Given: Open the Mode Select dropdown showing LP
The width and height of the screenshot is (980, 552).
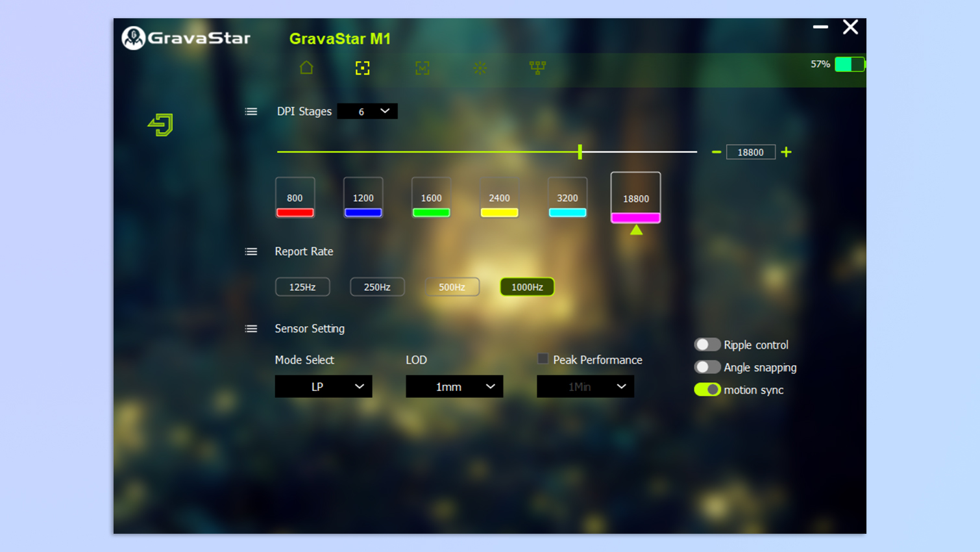Looking at the screenshot, I should [x=323, y=386].
